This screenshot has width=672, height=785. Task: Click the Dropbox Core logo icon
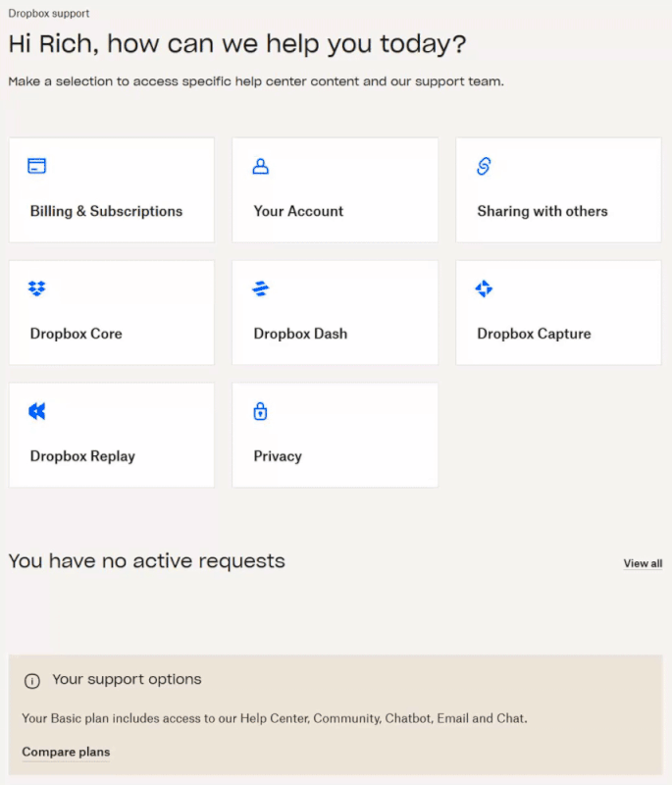(37, 288)
